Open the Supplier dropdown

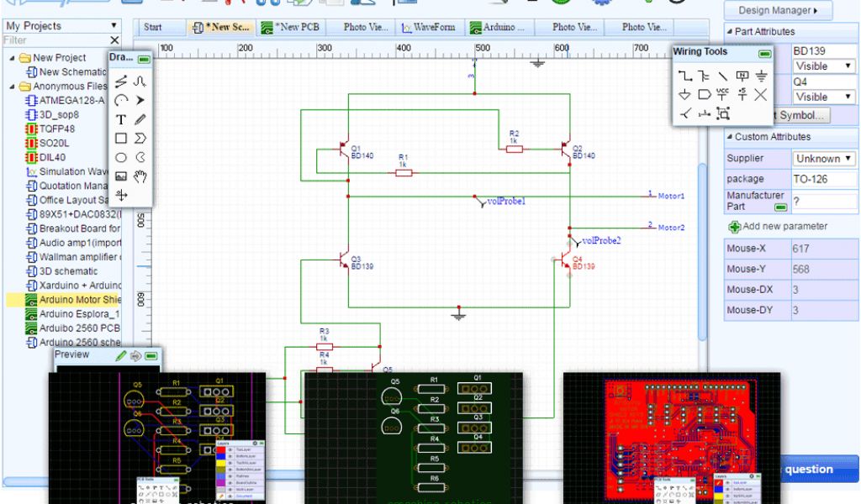[824, 158]
